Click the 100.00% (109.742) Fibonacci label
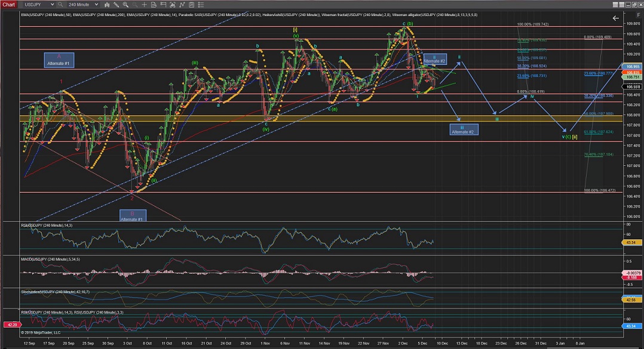The image size is (644, 349). pos(532,25)
